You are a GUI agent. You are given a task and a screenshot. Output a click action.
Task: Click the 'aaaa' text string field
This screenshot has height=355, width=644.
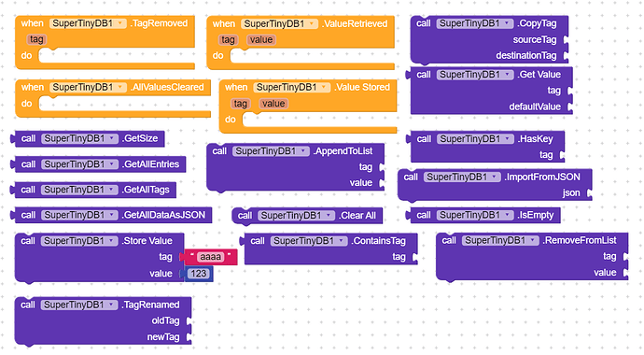210,257
